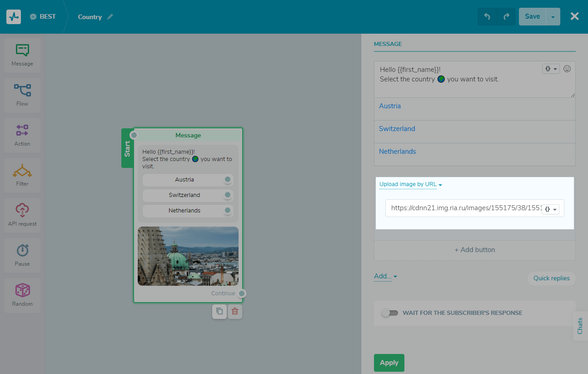Select the Vienna image in Message block
The image size is (588, 374).
coord(188,256)
